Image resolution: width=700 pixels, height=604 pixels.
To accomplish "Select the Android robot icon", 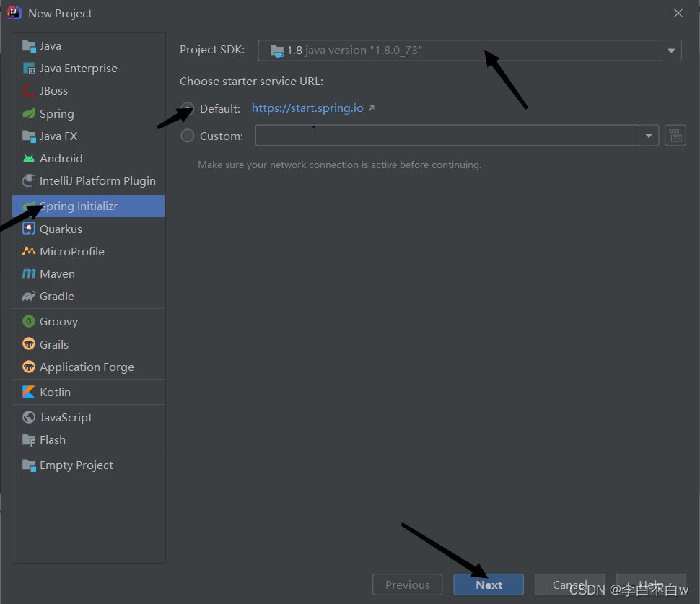I will click(x=29, y=159).
